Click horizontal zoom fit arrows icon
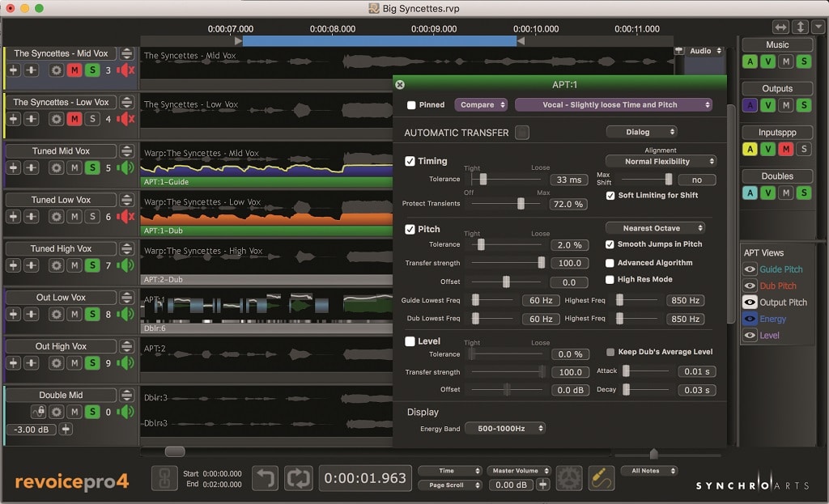Viewport: 829px width, 504px height. click(x=781, y=27)
